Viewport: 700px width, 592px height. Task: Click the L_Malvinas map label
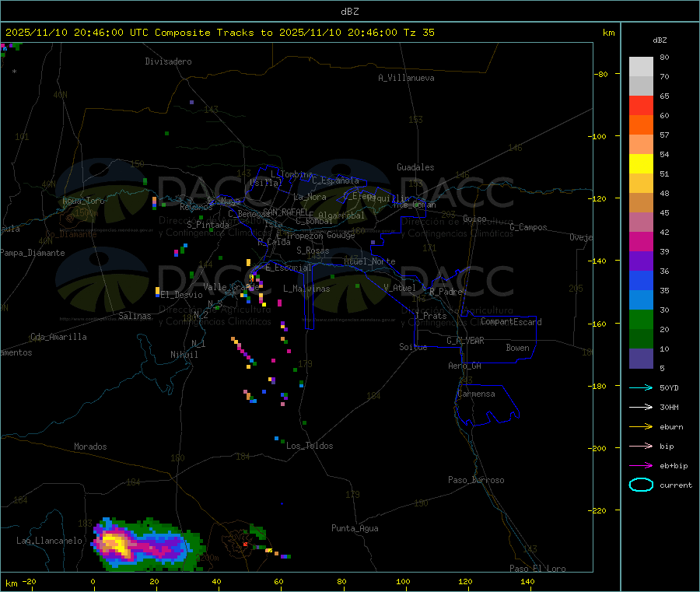point(306,289)
